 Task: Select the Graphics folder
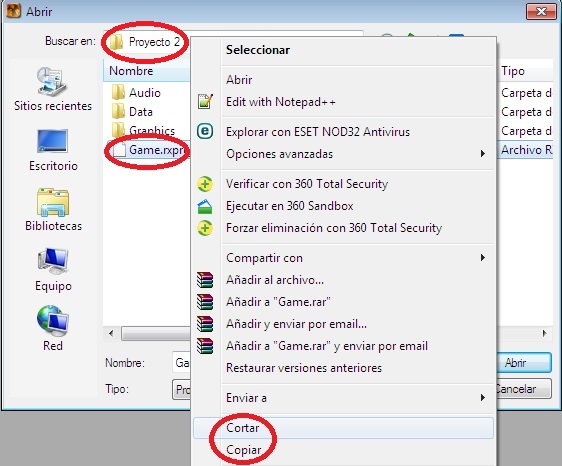pyautogui.click(x=143, y=130)
